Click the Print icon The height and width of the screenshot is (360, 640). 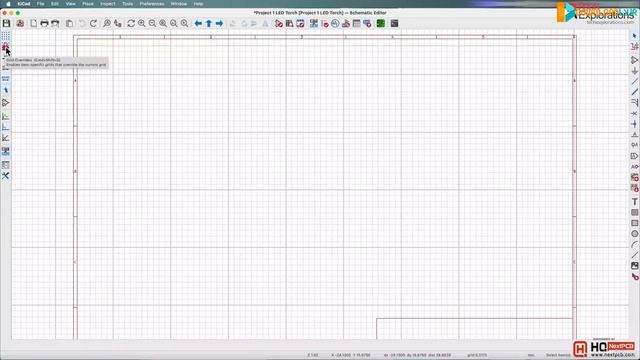pos(44,23)
